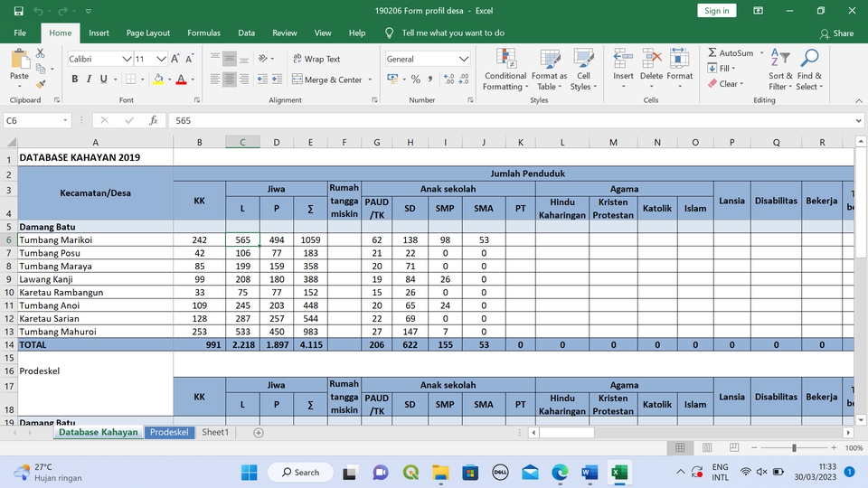
Task: Click the Share button
Action: pos(836,33)
